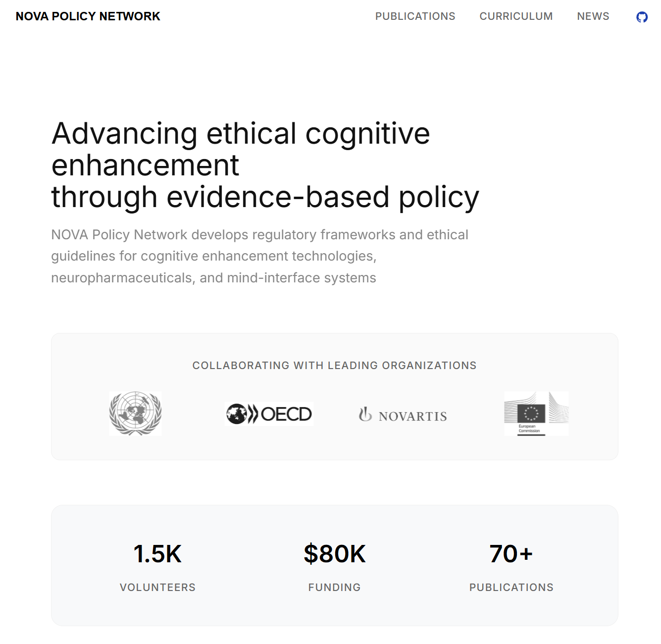Screen dimensions: 661x644
Task: Click the Novartis flame symbol
Action: coord(365,414)
